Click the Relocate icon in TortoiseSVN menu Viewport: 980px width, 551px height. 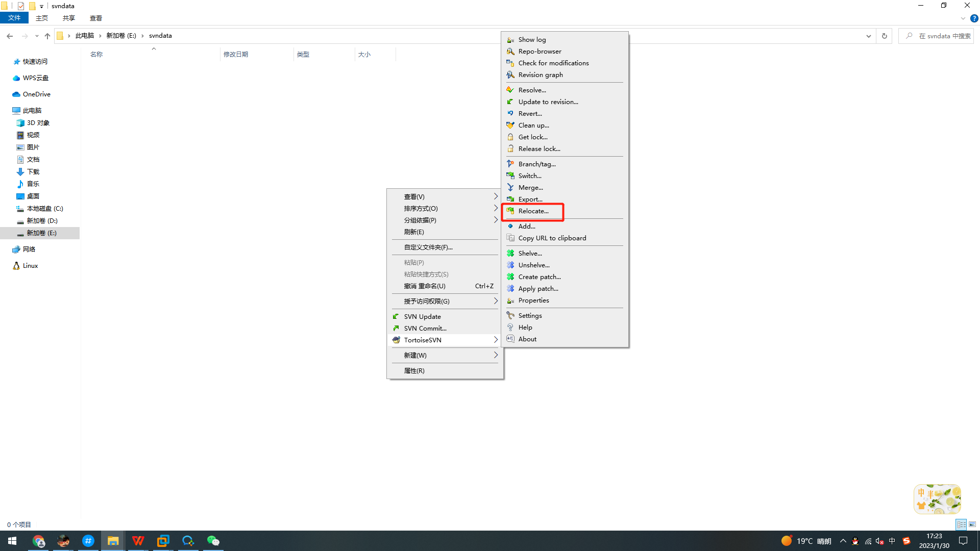click(510, 211)
